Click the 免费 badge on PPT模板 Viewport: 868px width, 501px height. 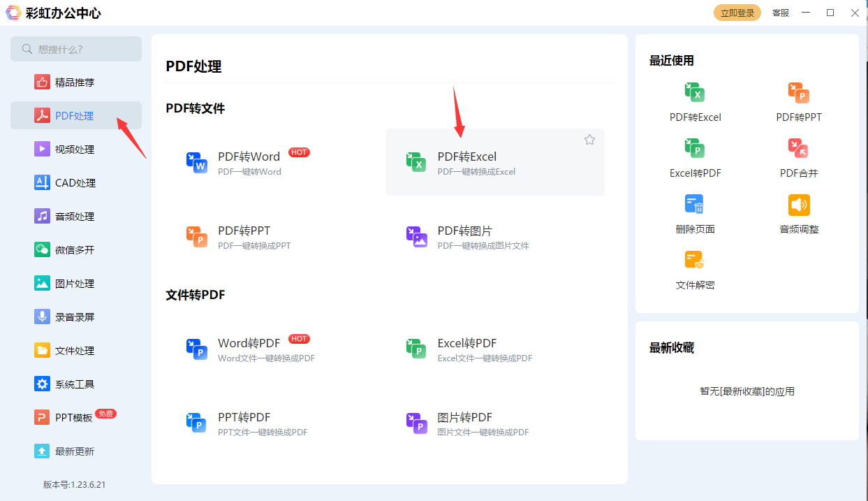click(x=106, y=414)
